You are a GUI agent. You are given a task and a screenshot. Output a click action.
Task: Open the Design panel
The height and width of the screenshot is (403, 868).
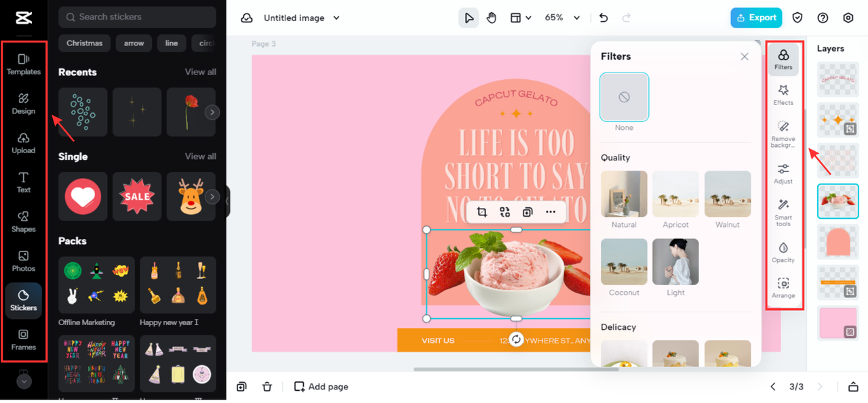tap(24, 104)
